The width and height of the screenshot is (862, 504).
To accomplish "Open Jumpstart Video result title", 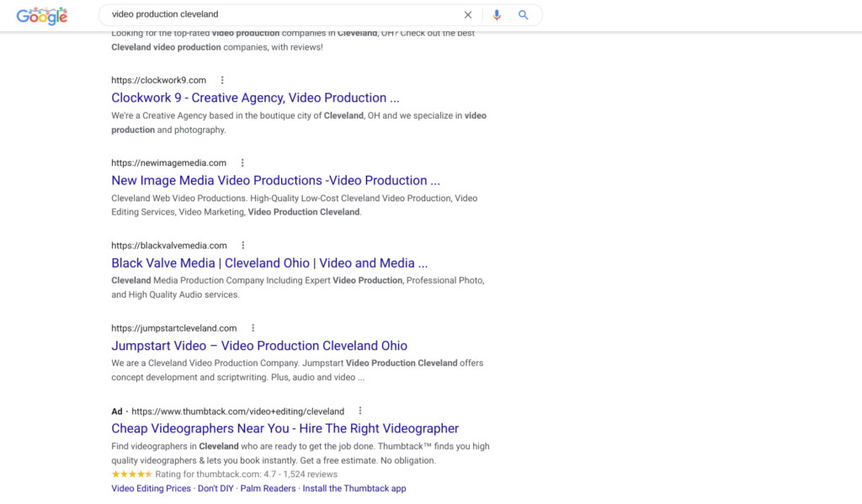I will (259, 346).
